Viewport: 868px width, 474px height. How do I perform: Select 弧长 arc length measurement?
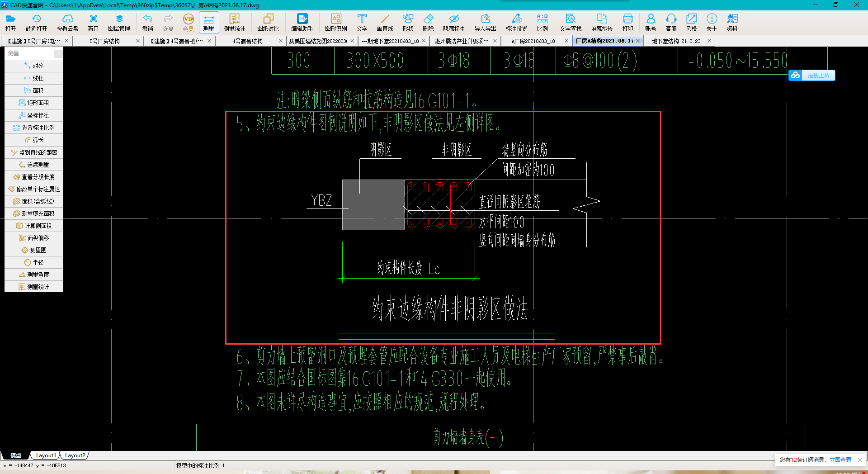(34, 140)
